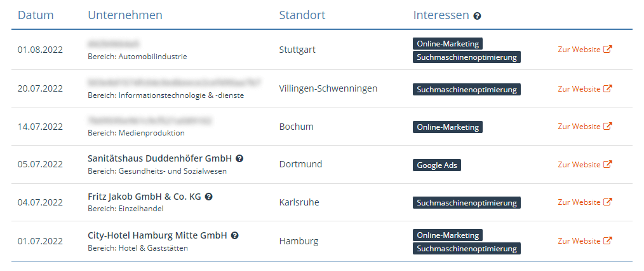Open Zur Website link for Dortmund entry
The width and height of the screenshot is (644, 271).
[x=579, y=164]
